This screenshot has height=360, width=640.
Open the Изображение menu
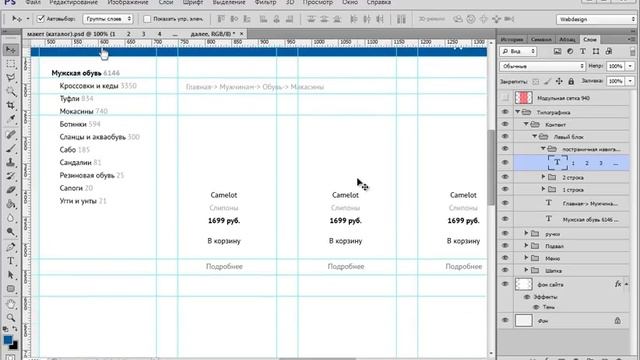(128, 2)
